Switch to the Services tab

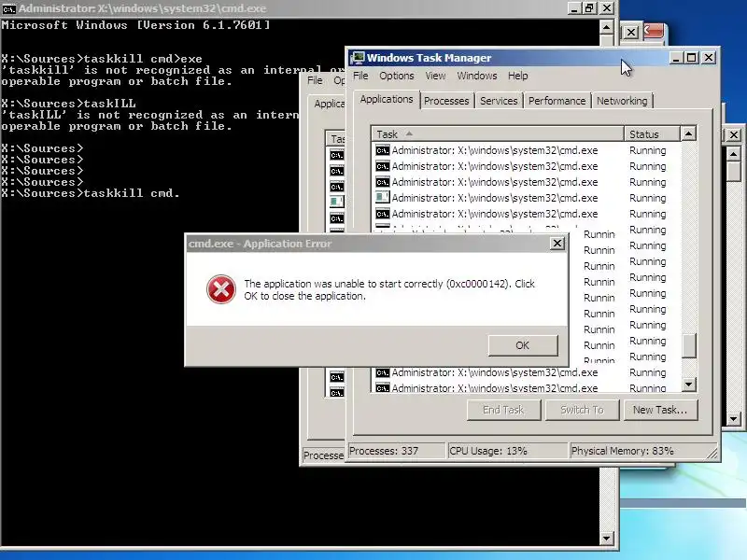coord(499,101)
